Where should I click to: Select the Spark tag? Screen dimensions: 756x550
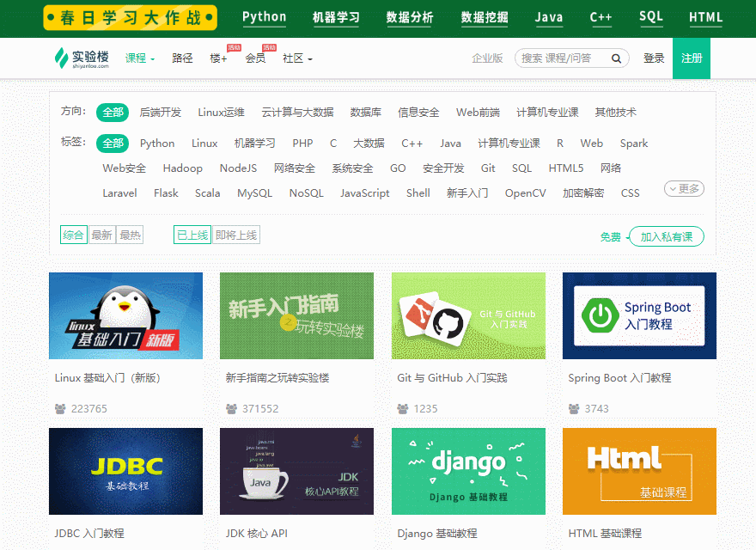tap(633, 144)
